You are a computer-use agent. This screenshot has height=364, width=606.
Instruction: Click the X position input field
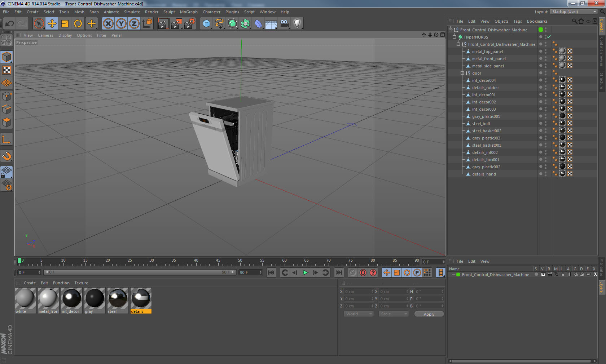pyautogui.click(x=359, y=292)
